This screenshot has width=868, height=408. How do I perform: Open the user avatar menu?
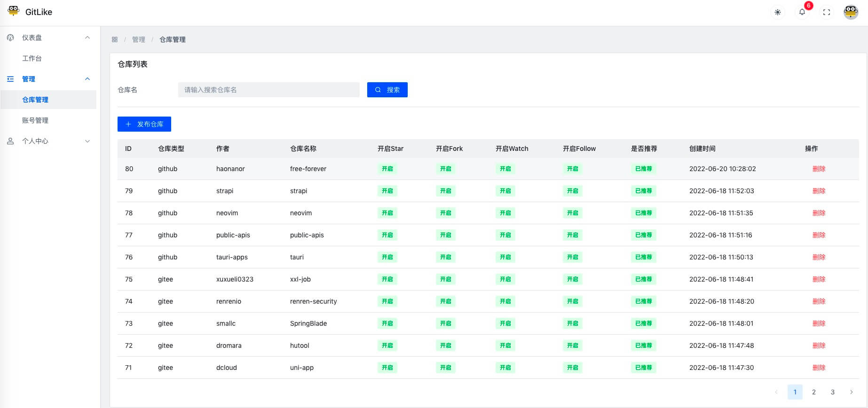851,12
